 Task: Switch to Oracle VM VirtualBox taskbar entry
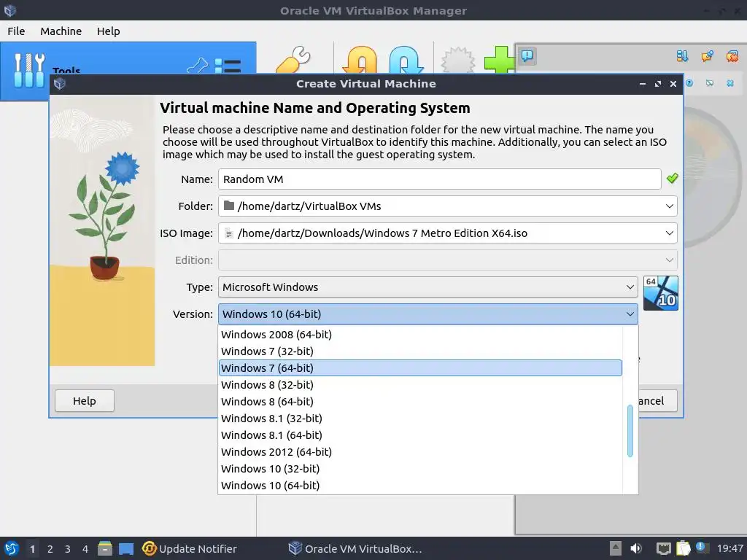pos(355,548)
